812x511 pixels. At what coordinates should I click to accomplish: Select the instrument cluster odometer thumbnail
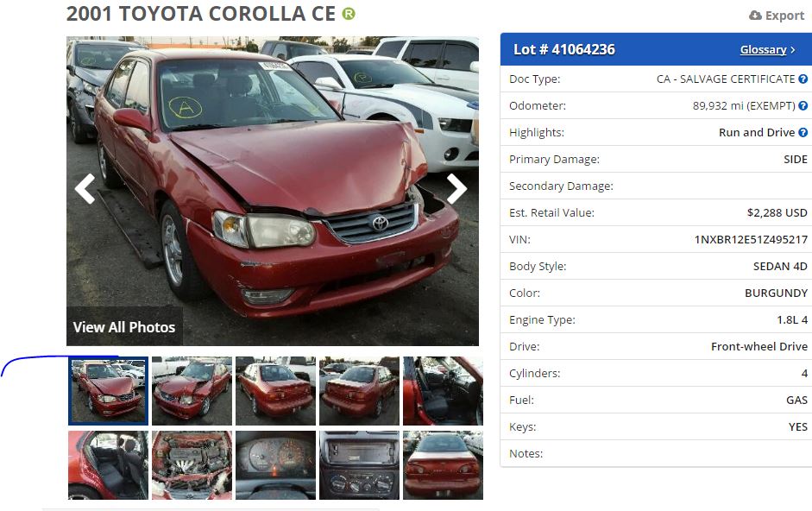tap(275, 465)
